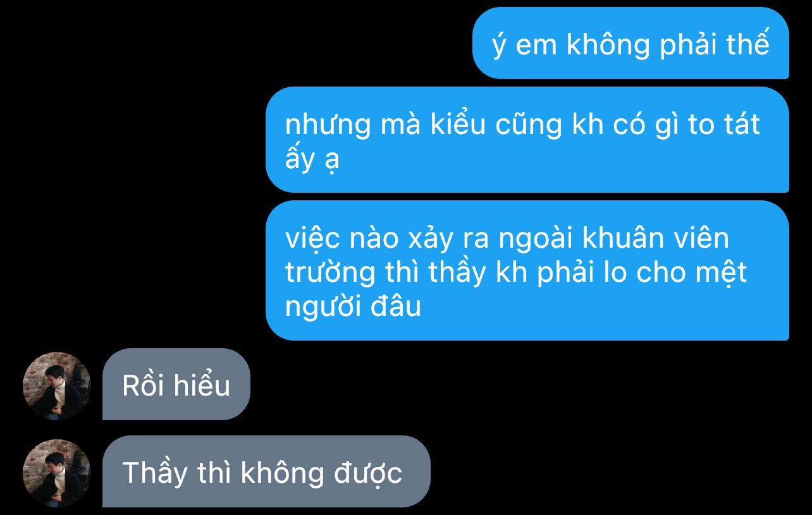Open sender avatar beside "Rồi hiểu"
This screenshot has width=812, height=515.
point(57,386)
